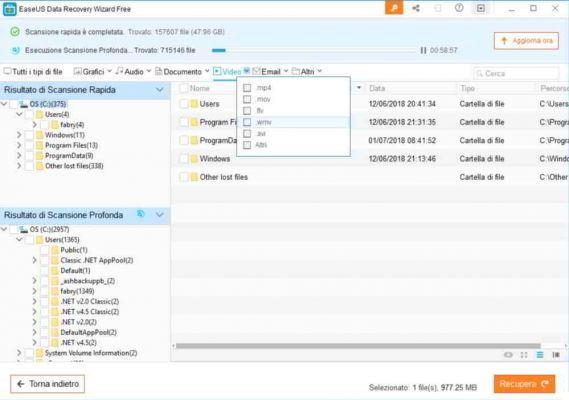
Task: Tick the Users row checkbox in file list
Action: click(184, 104)
